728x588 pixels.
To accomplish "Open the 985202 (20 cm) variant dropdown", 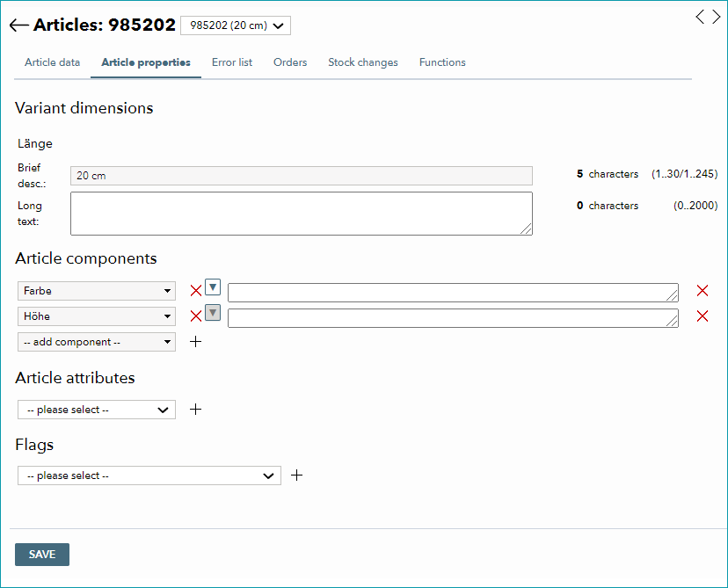I will pos(236,25).
